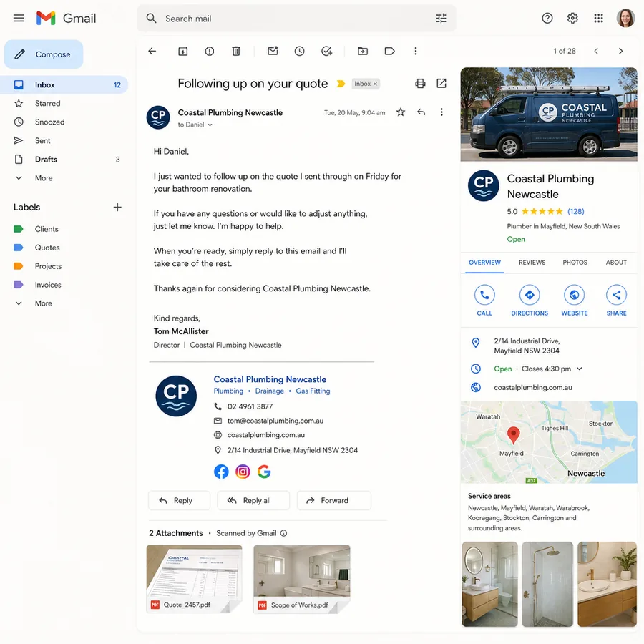644x644 pixels.
Task: Click the Instagram icon in signature
Action: [243, 472]
